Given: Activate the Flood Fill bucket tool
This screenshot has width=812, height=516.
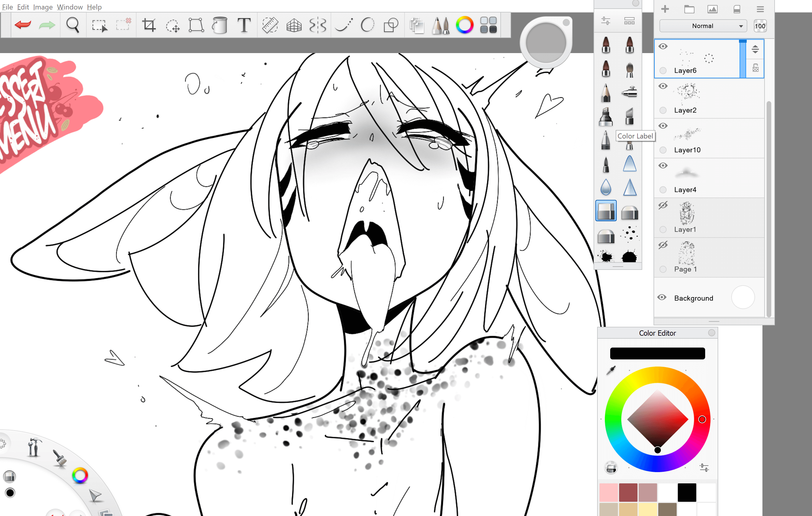Looking at the screenshot, I should click(220, 25).
